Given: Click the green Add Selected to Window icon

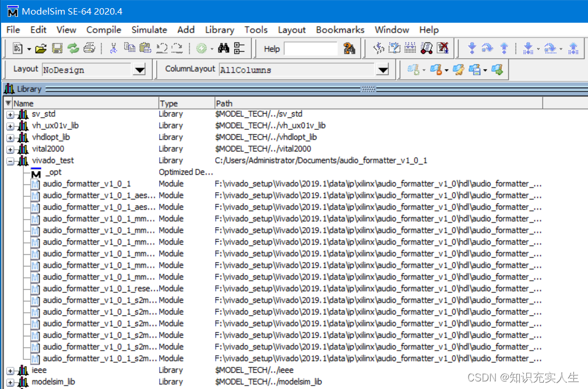Looking at the screenshot, I should (202, 48).
